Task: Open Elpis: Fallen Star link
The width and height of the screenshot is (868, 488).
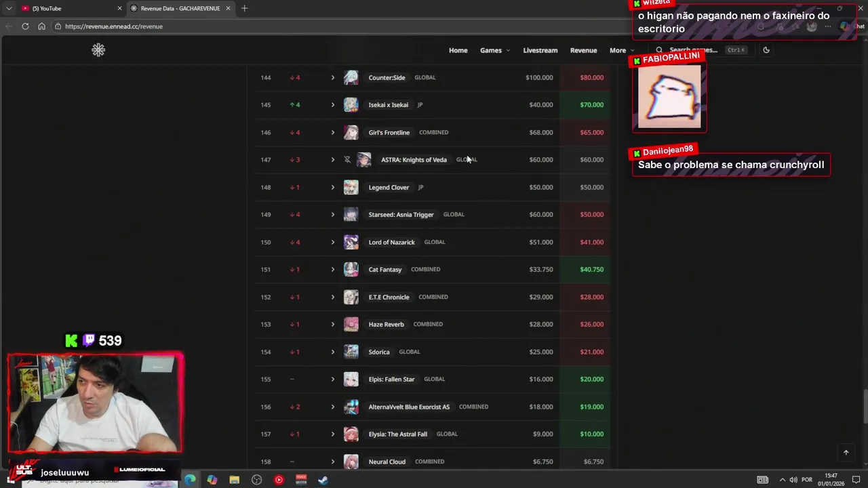Action: pyautogui.click(x=391, y=380)
